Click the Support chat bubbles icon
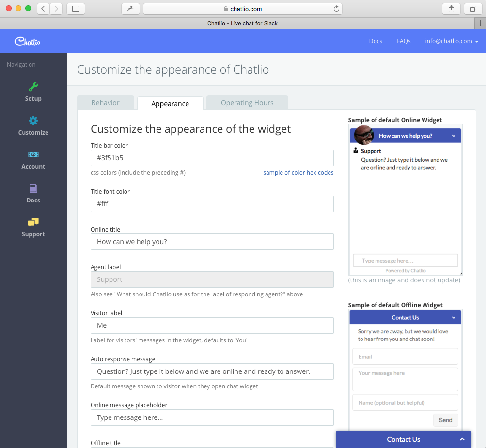 click(x=33, y=222)
